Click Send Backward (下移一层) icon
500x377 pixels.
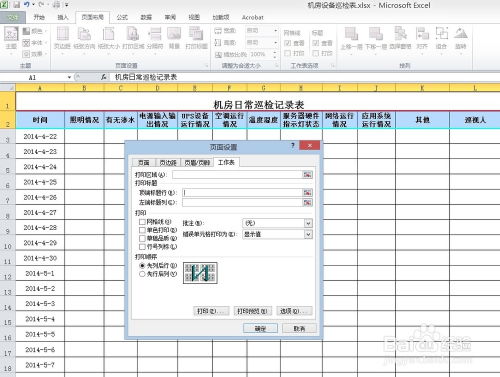point(376,34)
